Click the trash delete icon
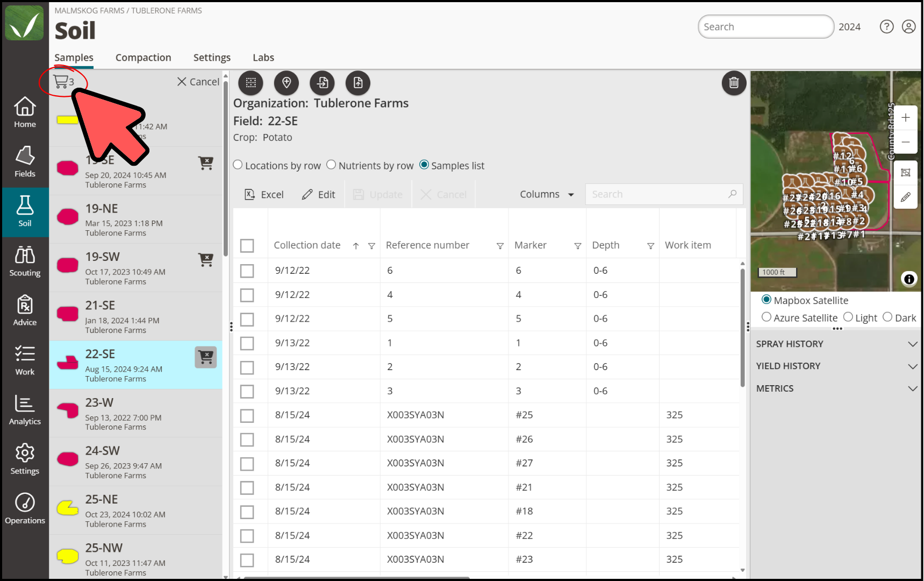 click(734, 83)
